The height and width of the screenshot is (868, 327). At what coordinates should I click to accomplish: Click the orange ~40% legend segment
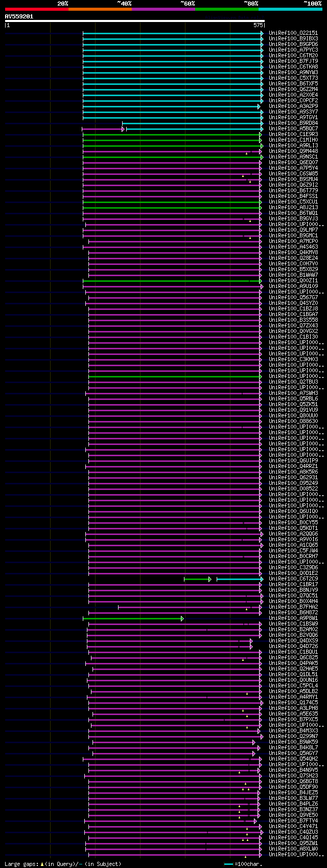click(x=100, y=9)
